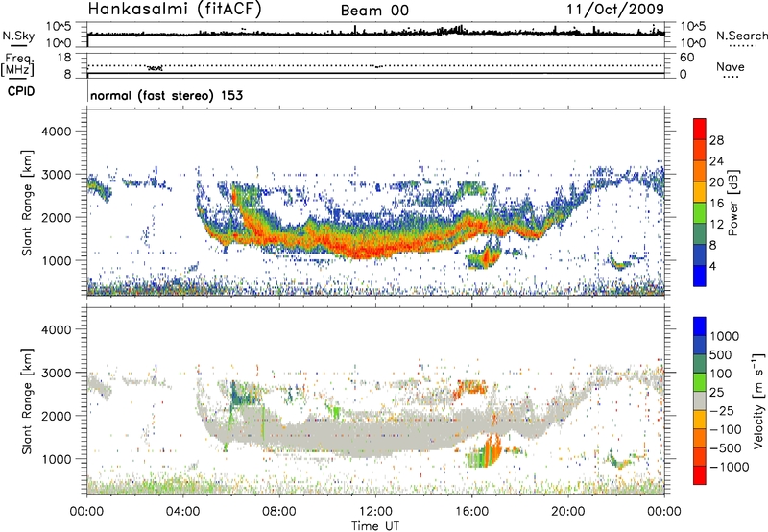
Task: Click the "04:00" time axis label
Action: (x=182, y=512)
